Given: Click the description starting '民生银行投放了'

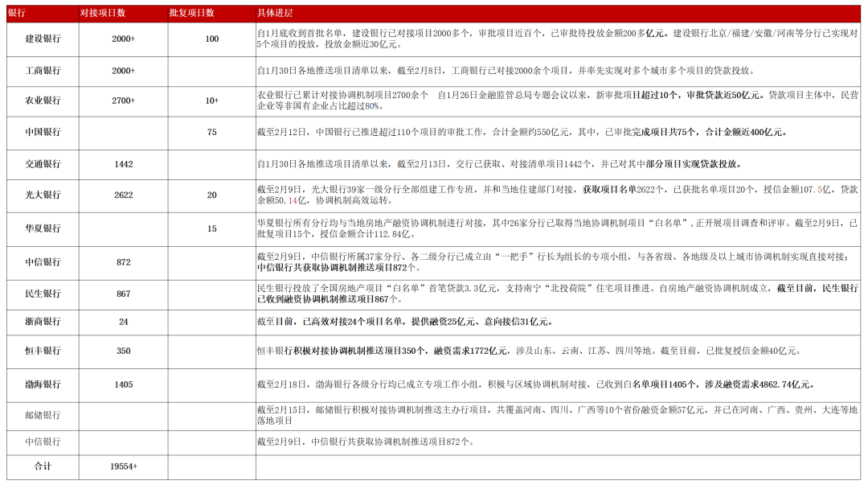Looking at the screenshot, I should tap(558, 294).
